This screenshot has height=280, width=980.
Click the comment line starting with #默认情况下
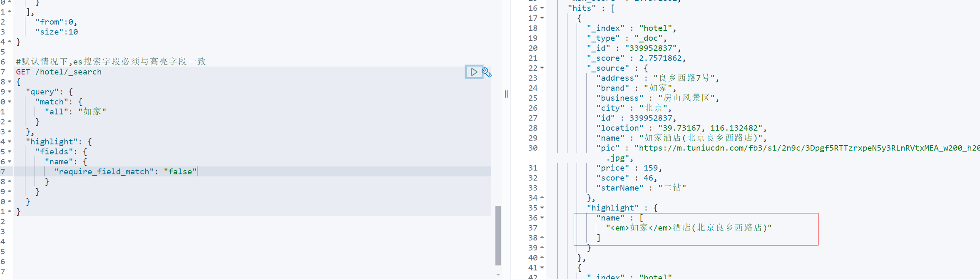[111, 62]
